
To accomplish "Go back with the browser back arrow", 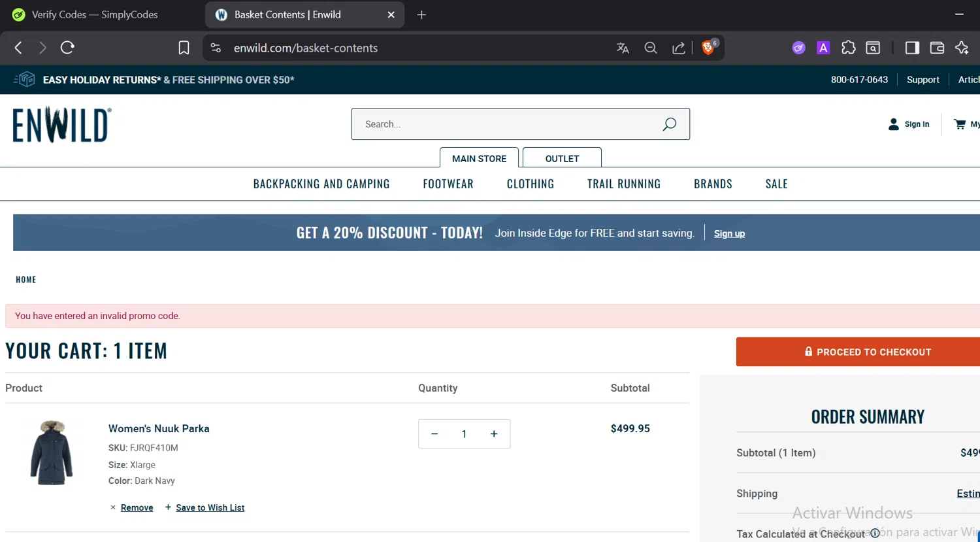I will pyautogui.click(x=18, y=48).
